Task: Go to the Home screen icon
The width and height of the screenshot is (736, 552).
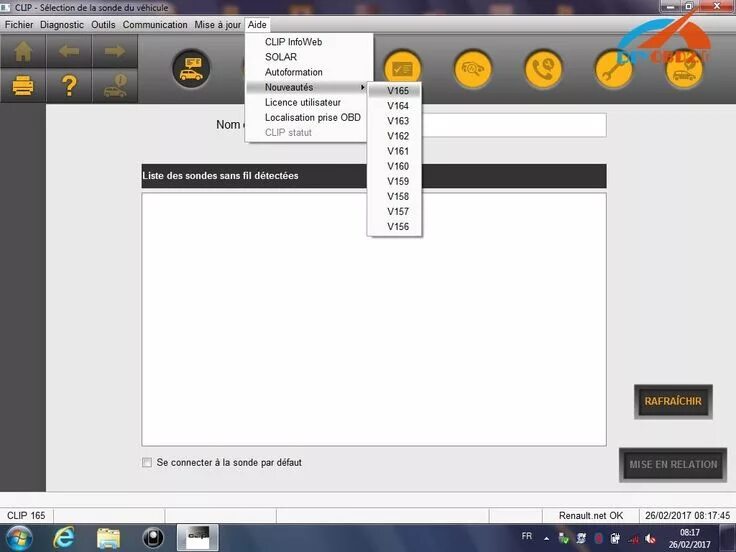Action: click(x=23, y=51)
